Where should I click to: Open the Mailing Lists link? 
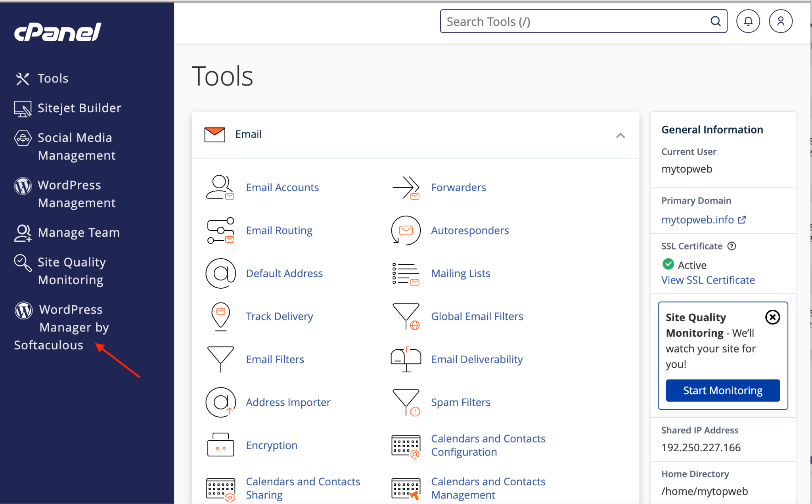(x=461, y=273)
